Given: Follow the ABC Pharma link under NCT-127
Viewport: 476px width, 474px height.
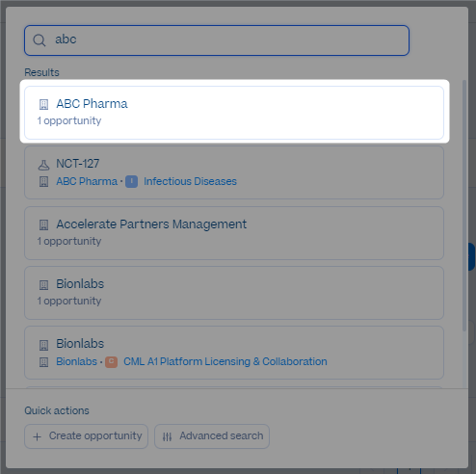Looking at the screenshot, I should (87, 181).
